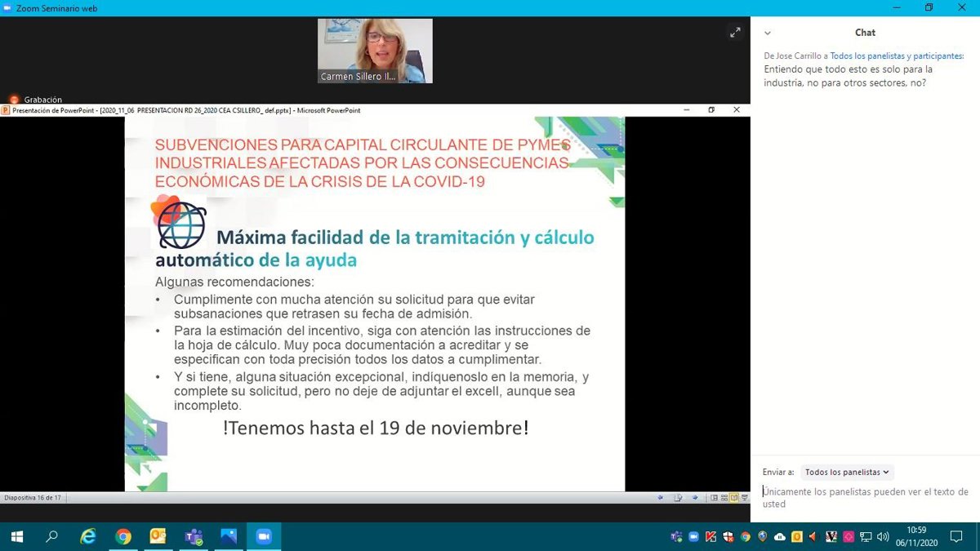Screen dimensions: 980x551
Task: Launch Google Chrome from taskbar
Action: [123, 536]
